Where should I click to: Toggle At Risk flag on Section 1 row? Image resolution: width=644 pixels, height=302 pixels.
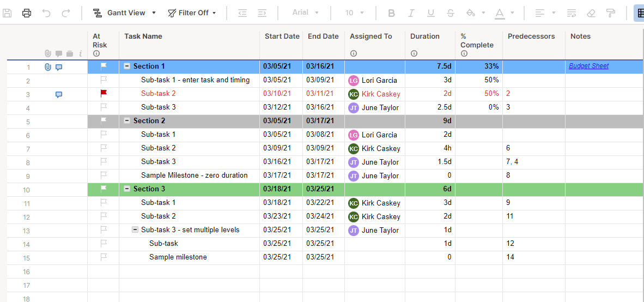pos(104,67)
